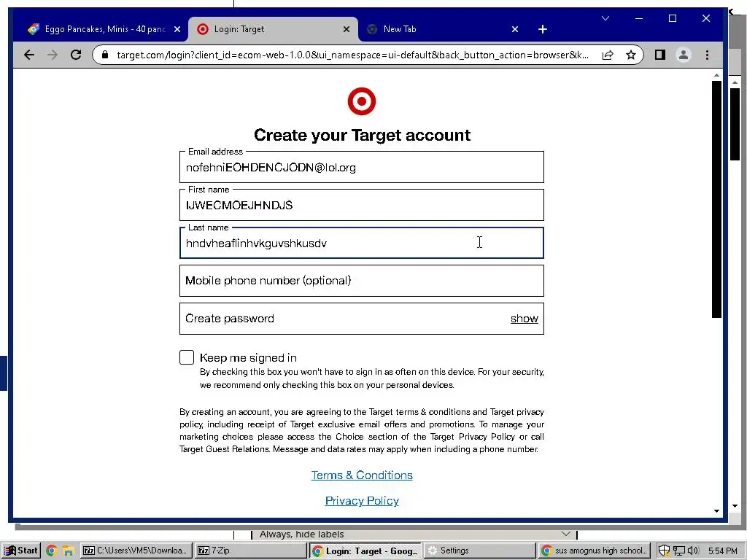
Task: Switch to sus amognus high school taskbar window
Action: [595, 551]
